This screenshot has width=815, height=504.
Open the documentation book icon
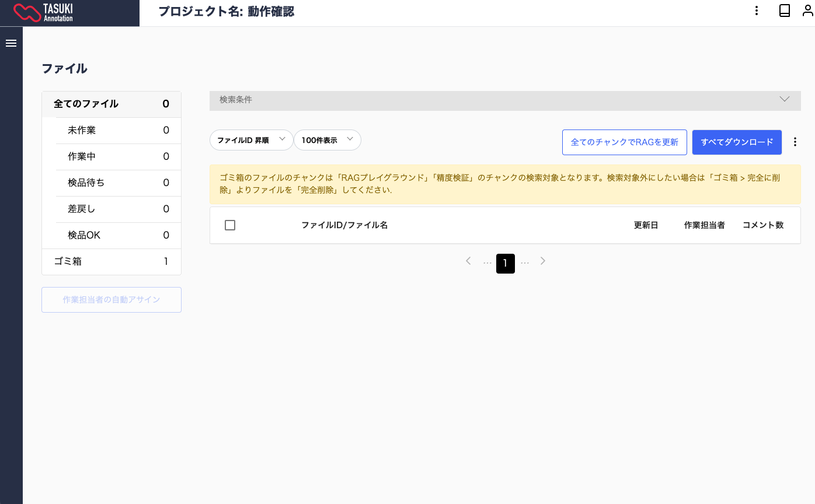tap(785, 10)
